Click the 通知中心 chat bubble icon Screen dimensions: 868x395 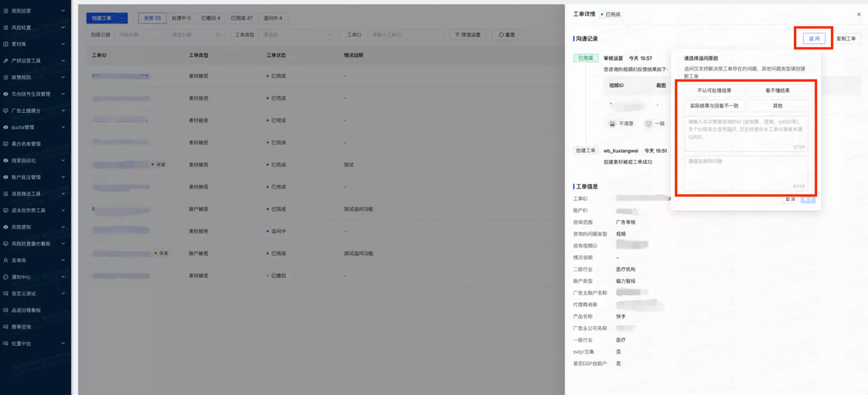tap(6, 277)
